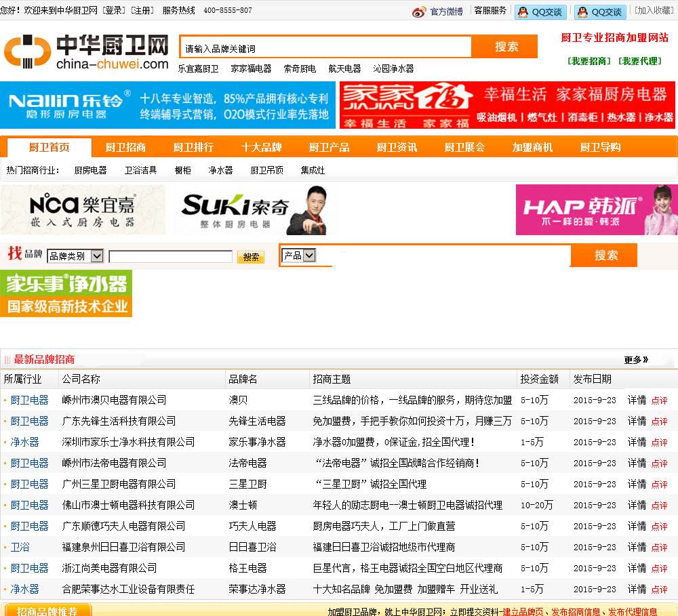
Task: Select the 净水器 hot industry link
Action: pos(220,170)
